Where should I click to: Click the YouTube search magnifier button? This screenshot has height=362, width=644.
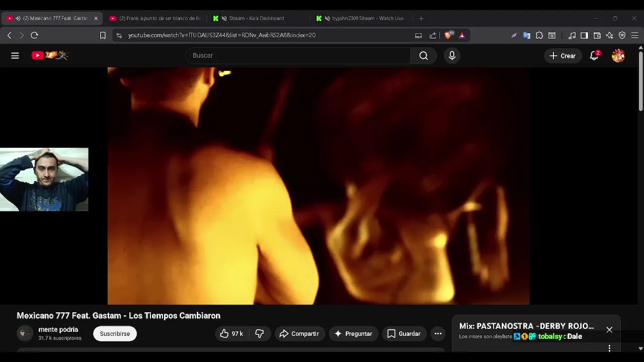click(x=424, y=56)
